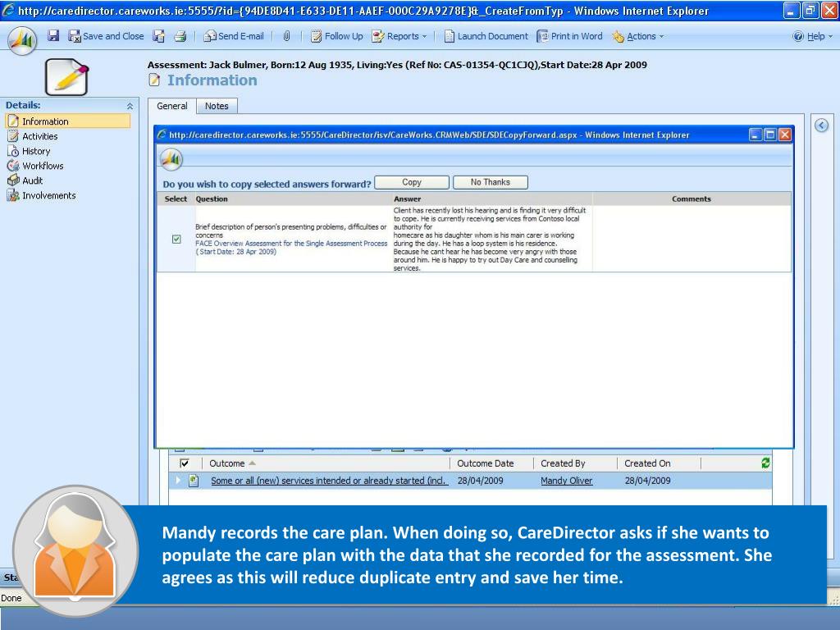
Task: Open Audit in Details sidebar
Action: pos(25,180)
